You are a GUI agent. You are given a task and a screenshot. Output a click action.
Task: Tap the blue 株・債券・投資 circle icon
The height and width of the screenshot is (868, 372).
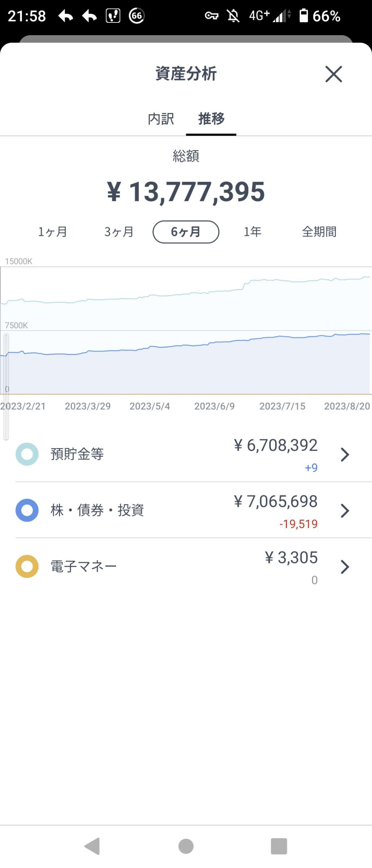[27, 510]
